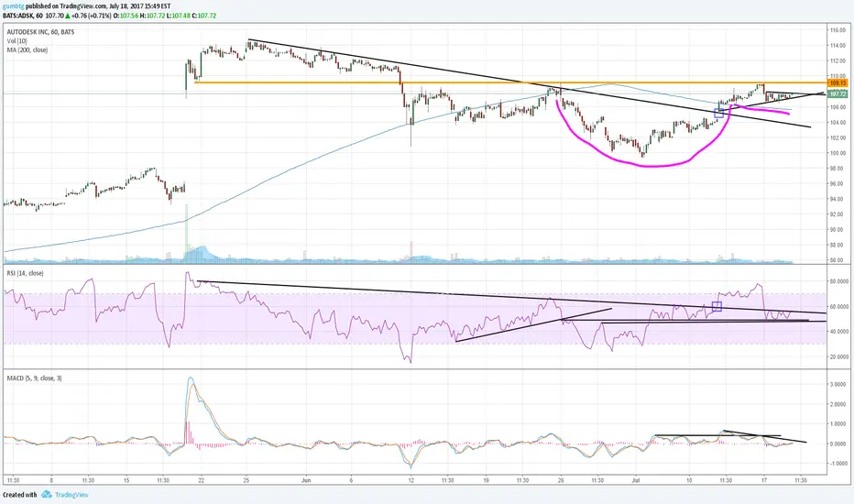Viewport: 854px width, 504px height.
Task: Click the 88.00 price axis label
Action: coord(838,246)
